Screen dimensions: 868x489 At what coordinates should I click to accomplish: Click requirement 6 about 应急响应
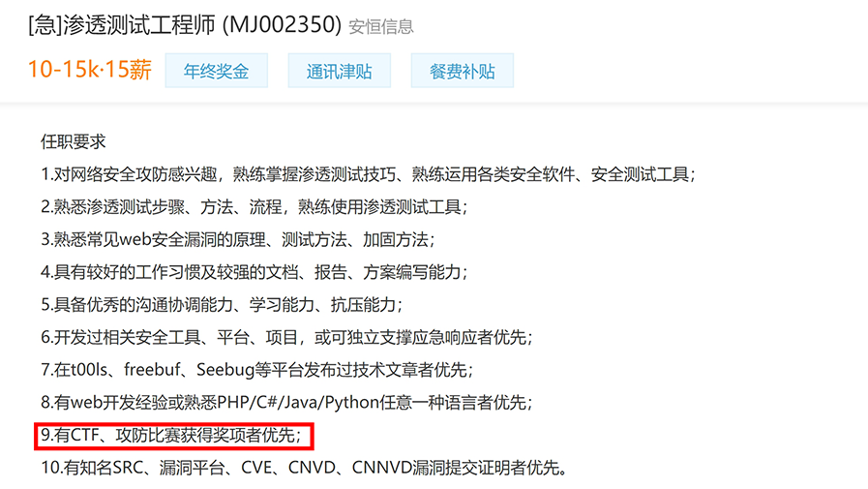pyautogui.click(x=286, y=337)
